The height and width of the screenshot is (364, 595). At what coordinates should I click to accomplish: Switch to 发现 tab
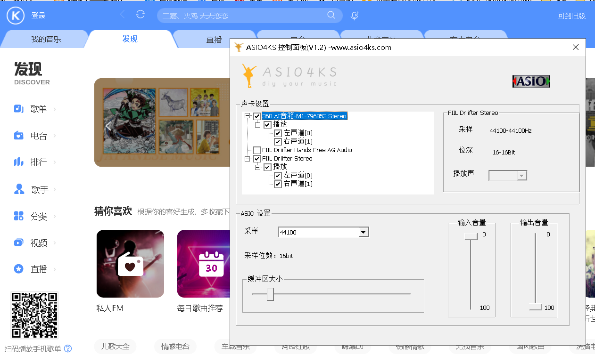tap(130, 39)
